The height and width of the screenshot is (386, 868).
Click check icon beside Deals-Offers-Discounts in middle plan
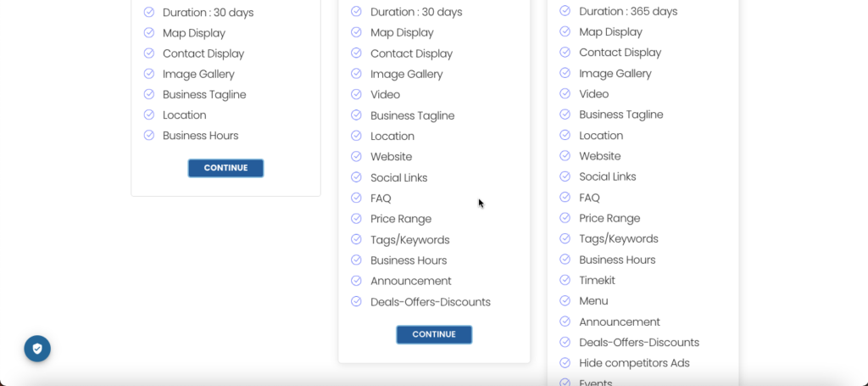coord(356,302)
